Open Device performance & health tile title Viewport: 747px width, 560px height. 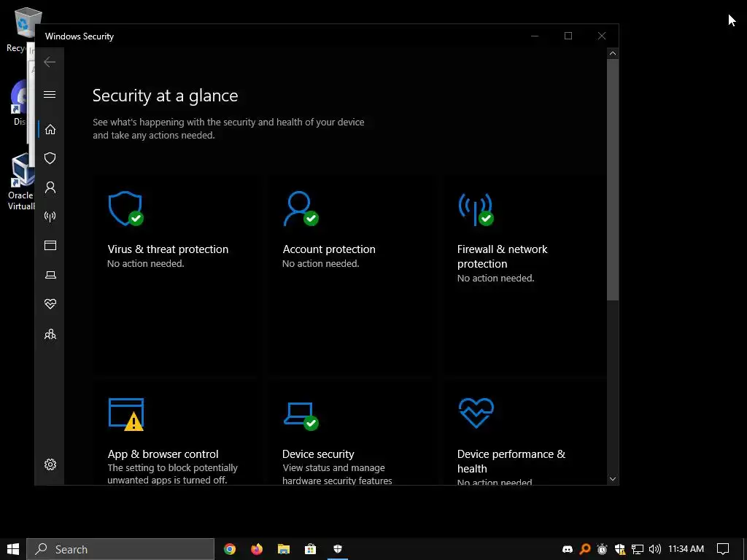point(511,461)
